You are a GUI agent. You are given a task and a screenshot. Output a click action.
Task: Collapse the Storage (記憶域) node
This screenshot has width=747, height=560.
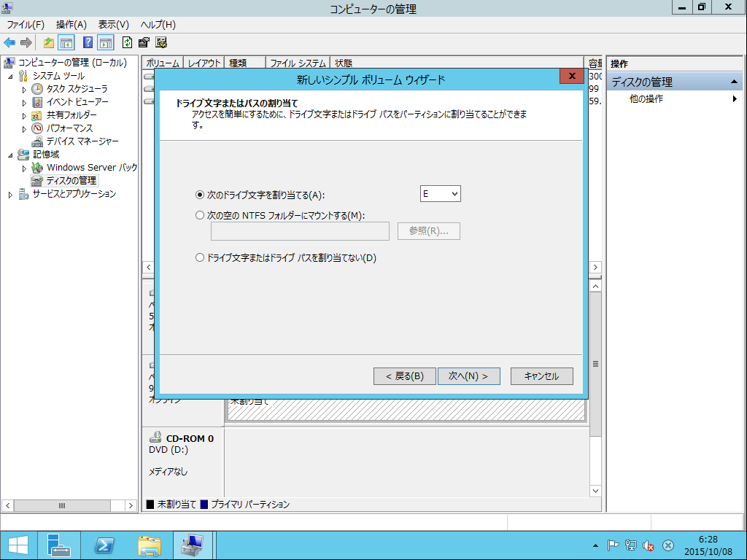click(10, 155)
